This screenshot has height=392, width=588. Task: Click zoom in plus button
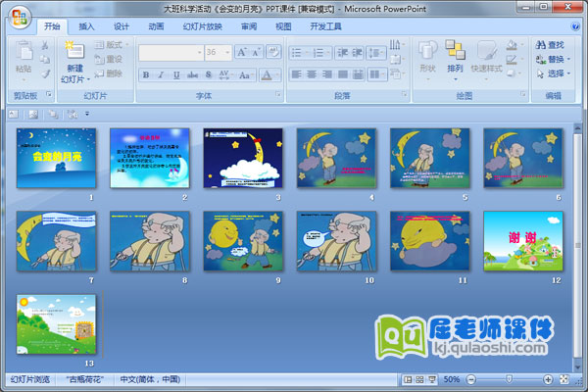point(548,379)
